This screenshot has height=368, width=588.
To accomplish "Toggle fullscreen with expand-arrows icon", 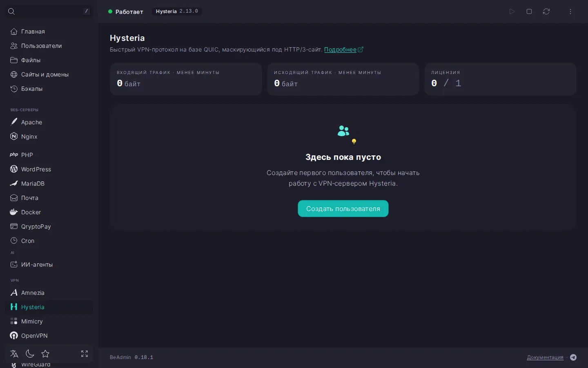I will point(85,354).
